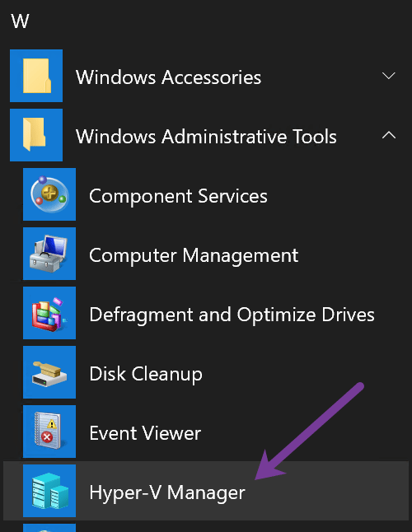Click the Event Viewer notebook icon

(49, 432)
